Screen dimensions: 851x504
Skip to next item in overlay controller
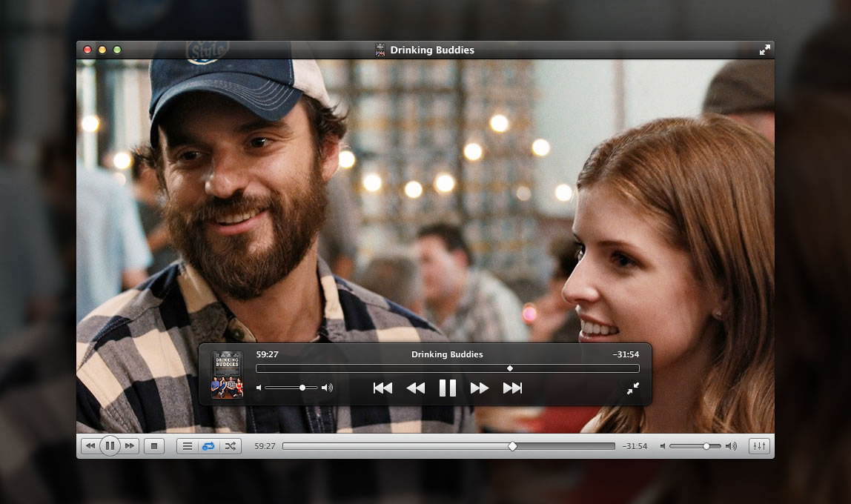coord(512,388)
